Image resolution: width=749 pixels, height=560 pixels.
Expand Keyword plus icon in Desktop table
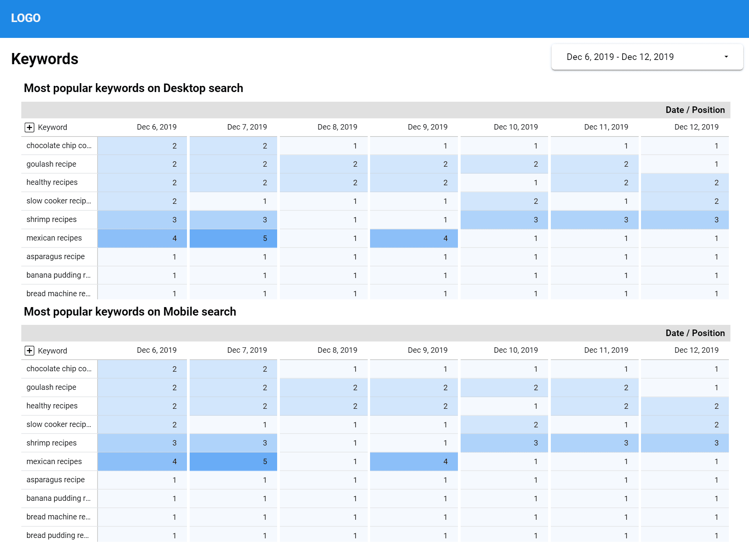point(29,127)
